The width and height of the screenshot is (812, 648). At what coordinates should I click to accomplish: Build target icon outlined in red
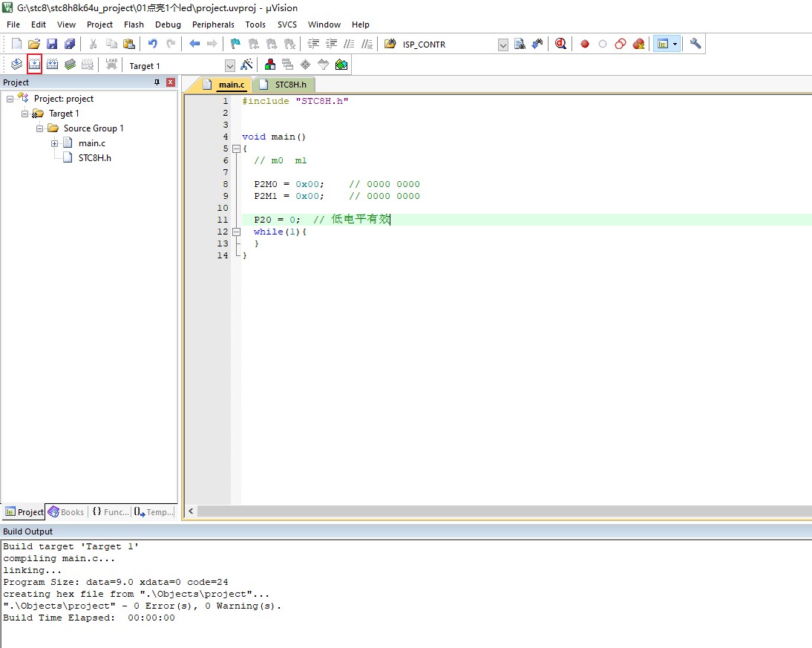(34, 65)
